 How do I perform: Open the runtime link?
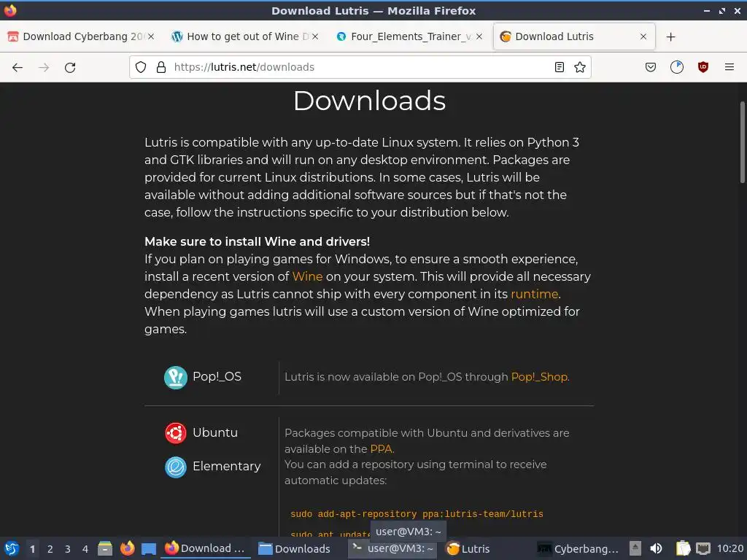pos(534,295)
